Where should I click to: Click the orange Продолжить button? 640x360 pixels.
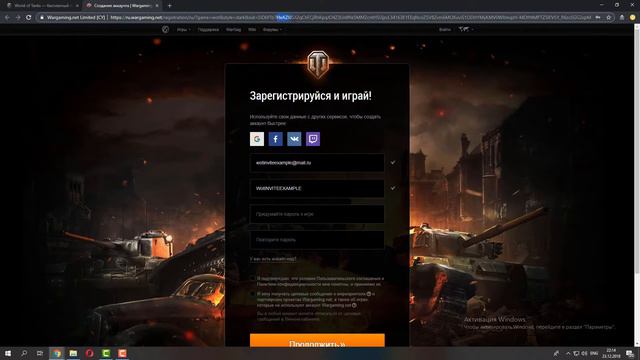click(x=317, y=340)
